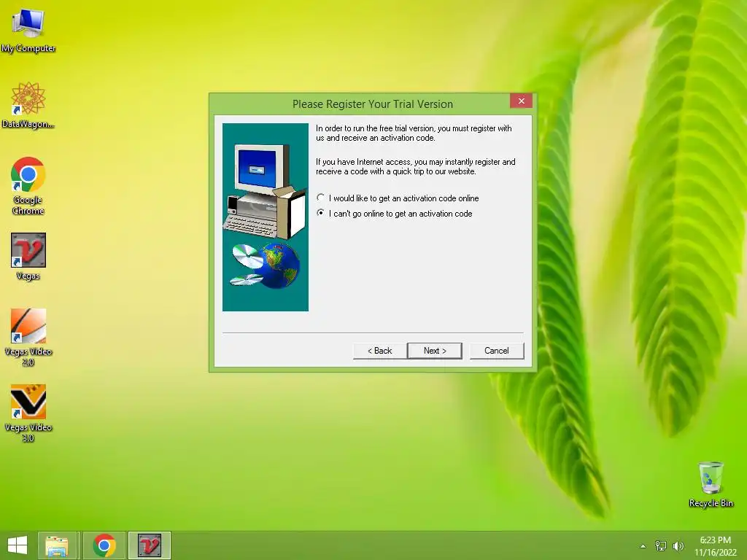Close the Register Your Trial Version dialog
This screenshot has width=747, height=560.
(x=521, y=101)
